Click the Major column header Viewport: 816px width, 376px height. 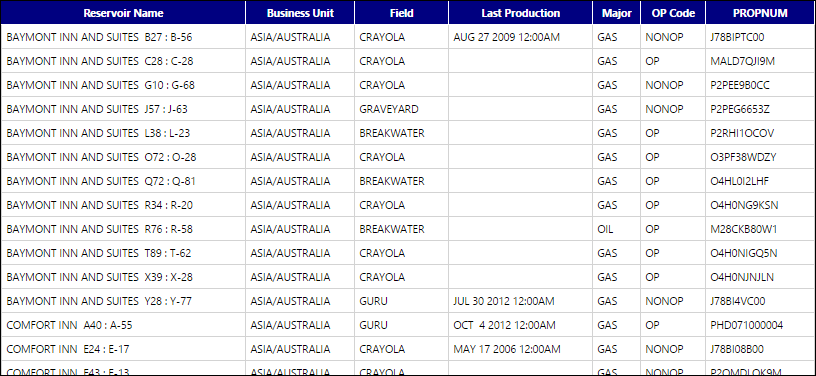(x=617, y=13)
